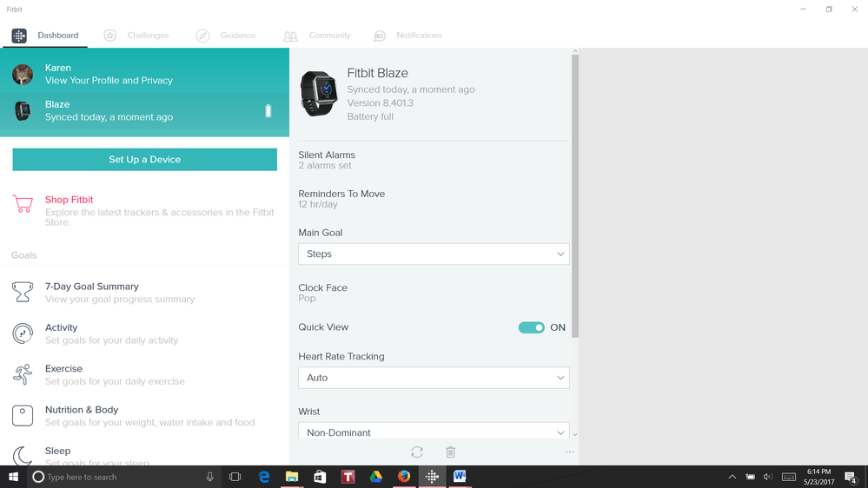
Task: Click the Challenges star badge icon
Action: (110, 36)
